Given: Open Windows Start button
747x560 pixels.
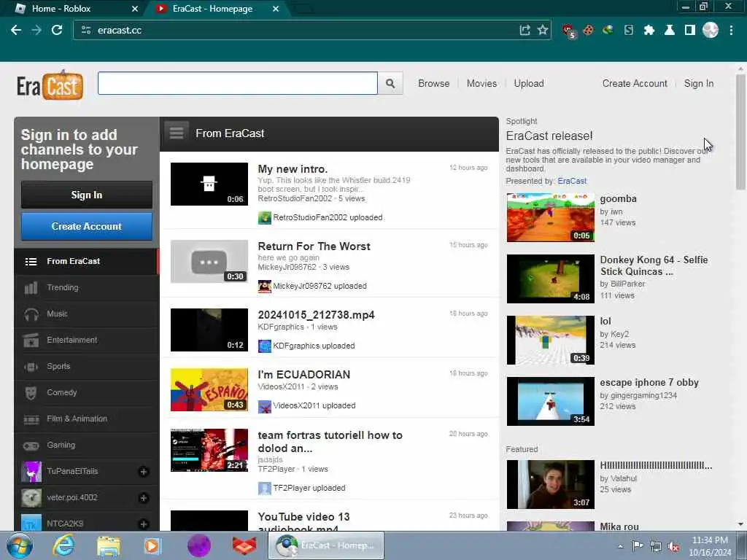Looking at the screenshot, I should [x=20, y=545].
